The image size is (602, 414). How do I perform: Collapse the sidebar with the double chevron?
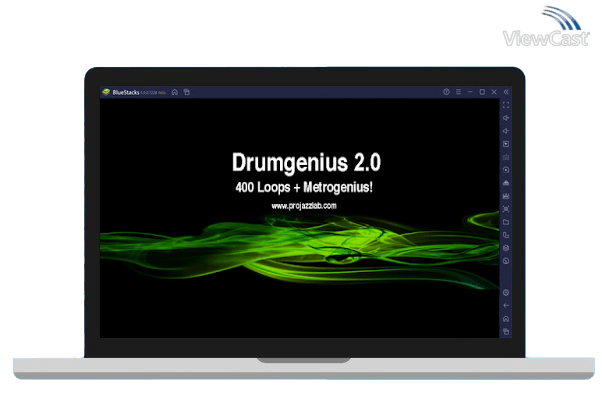(506, 92)
